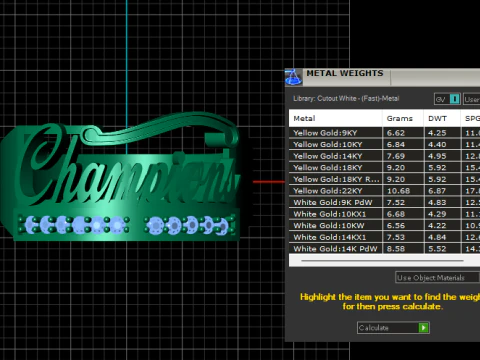The height and width of the screenshot is (360, 480).
Task: Select the White Gold:9K PdW row
Action: (x=384, y=202)
